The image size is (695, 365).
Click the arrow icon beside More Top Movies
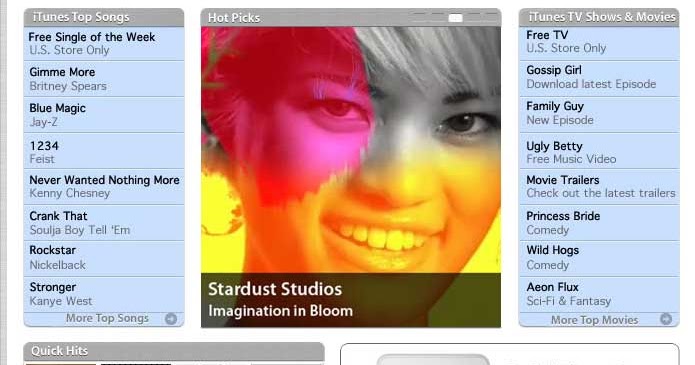click(665, 319)
